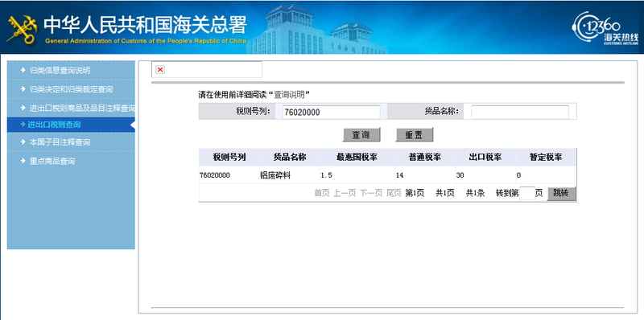
Task: Click the 中华人民共和国海关总署 title
Action: point(146,25)
